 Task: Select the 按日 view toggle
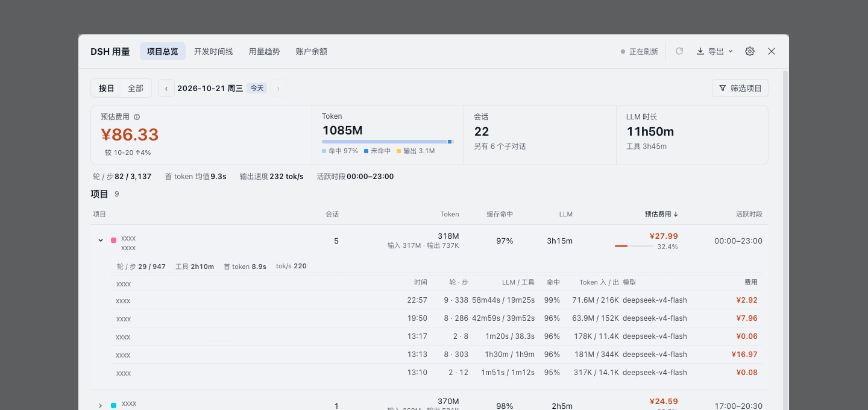click(107, 88)
